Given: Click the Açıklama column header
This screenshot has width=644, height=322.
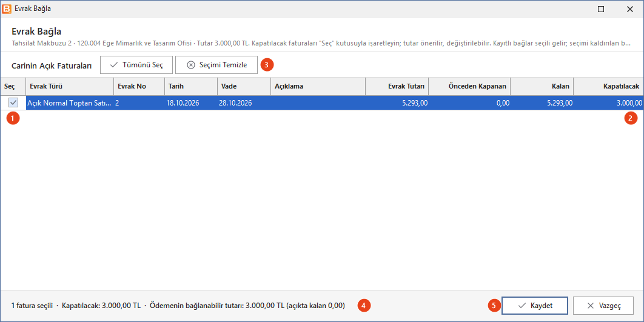Looking at the screenshot, I should point(318,86).
